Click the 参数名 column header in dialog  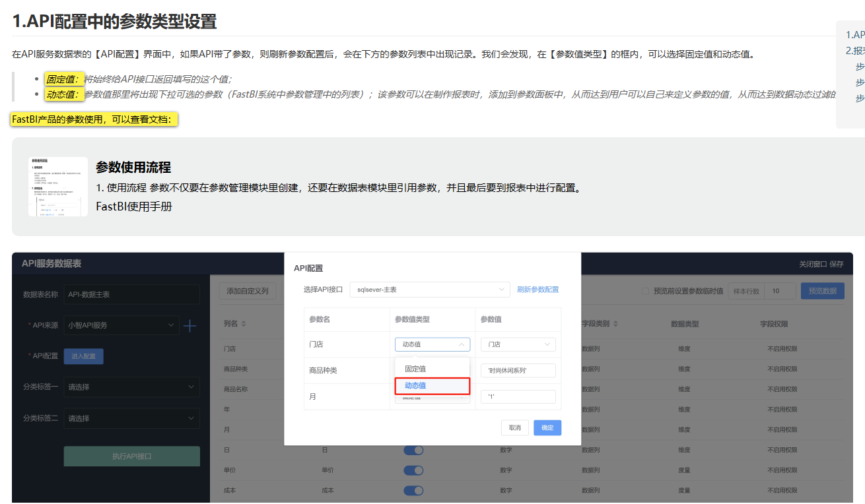tap(320, 319)
